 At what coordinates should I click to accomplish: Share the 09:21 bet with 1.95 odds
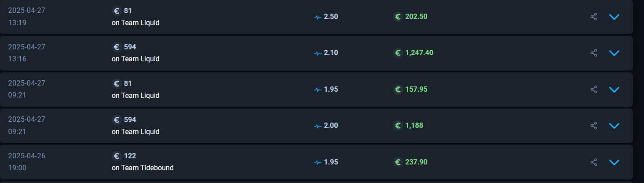[594, 90]
